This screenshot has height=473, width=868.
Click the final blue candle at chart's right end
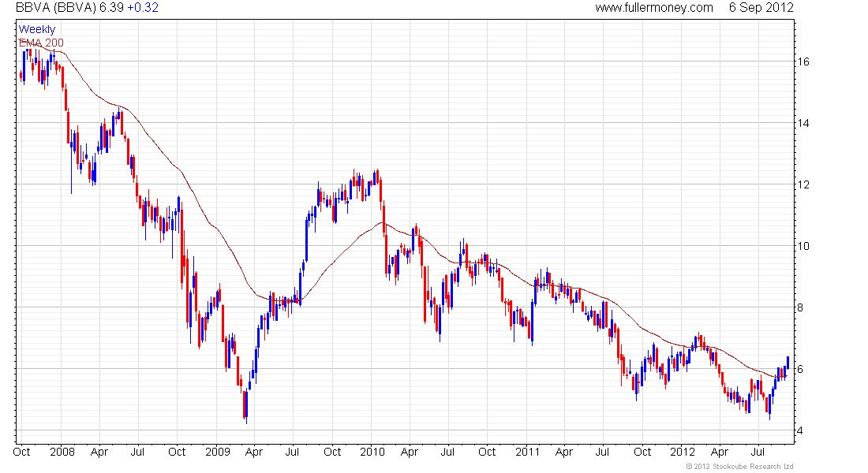[788, 363]
